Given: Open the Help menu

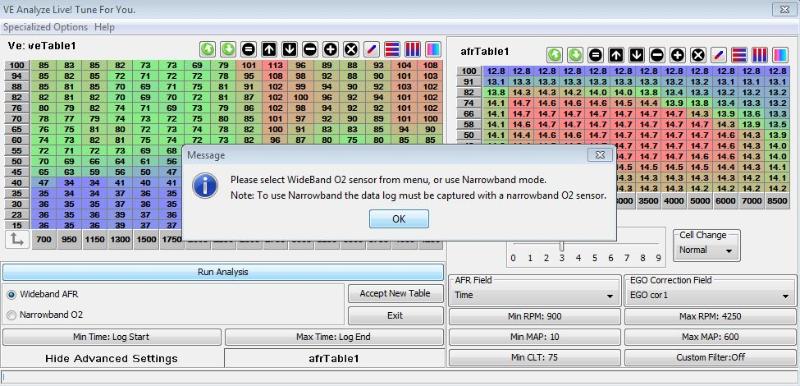Looking at the screenshot, I should click(x=105, y=27).
